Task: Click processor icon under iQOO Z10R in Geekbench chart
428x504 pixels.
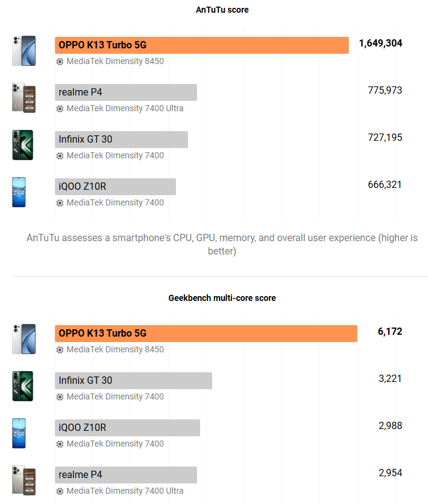Action: 60,444
